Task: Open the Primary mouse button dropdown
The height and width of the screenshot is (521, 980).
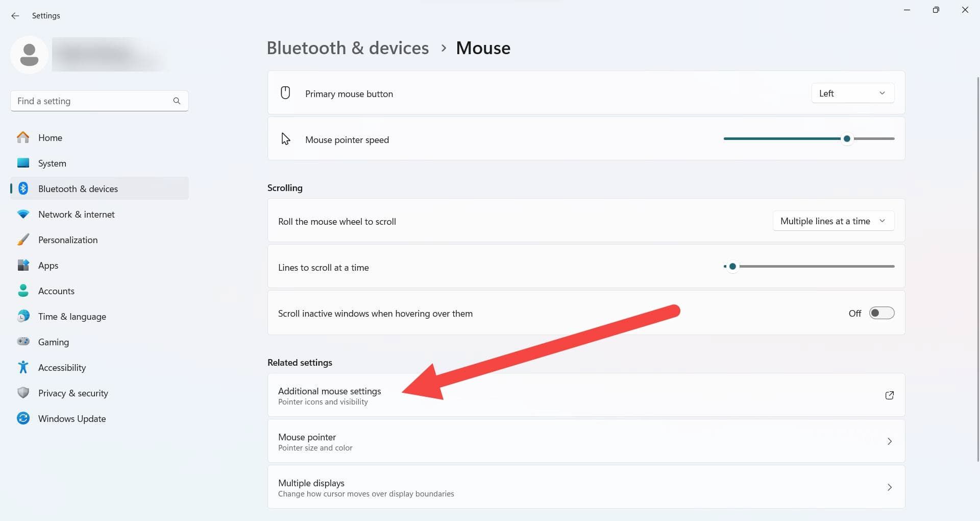Action: (x=852, y=93)
